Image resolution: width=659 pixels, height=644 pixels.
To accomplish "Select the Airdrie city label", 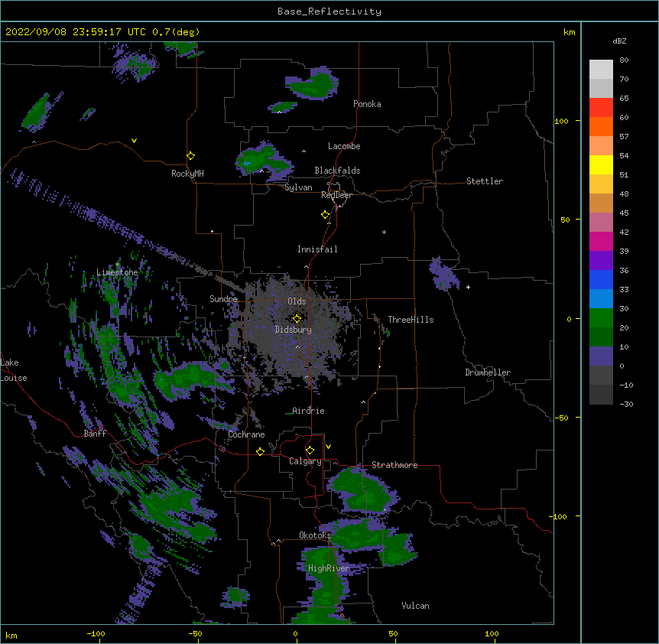I will click(308, 411).
